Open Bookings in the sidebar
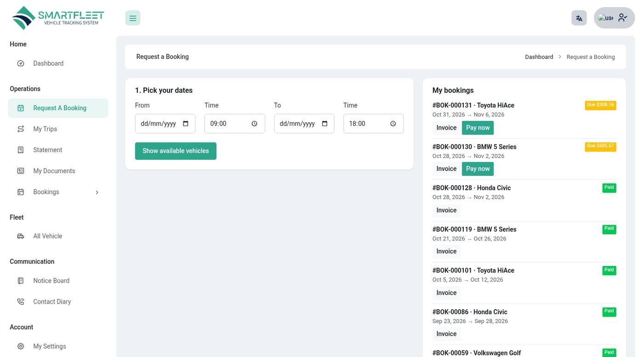The height and width of the screenshot is (357, 644). (x=58, y=192)
